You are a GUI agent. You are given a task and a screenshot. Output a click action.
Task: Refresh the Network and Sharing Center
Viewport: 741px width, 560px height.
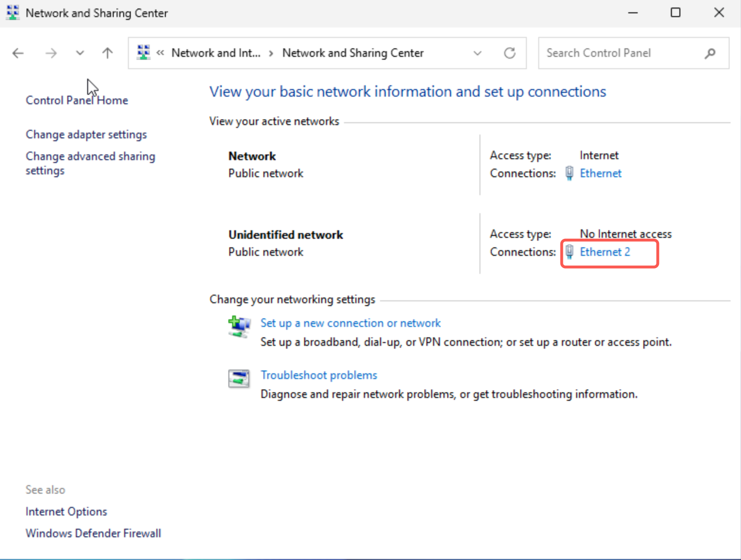click(509, 53)
